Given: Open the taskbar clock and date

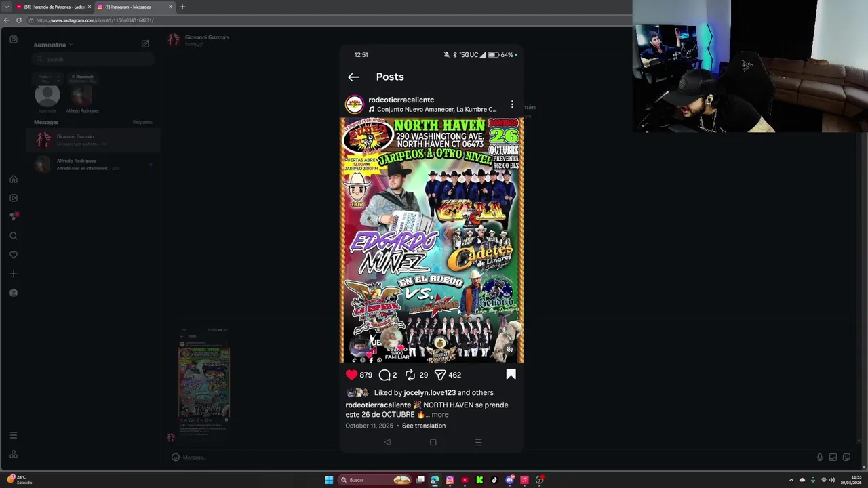Looking at the screenshot, I should (851, 480).
